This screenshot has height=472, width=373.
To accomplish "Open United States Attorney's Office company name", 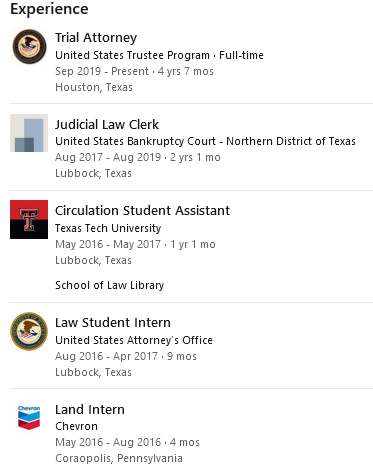I will [x=134, y=340].
